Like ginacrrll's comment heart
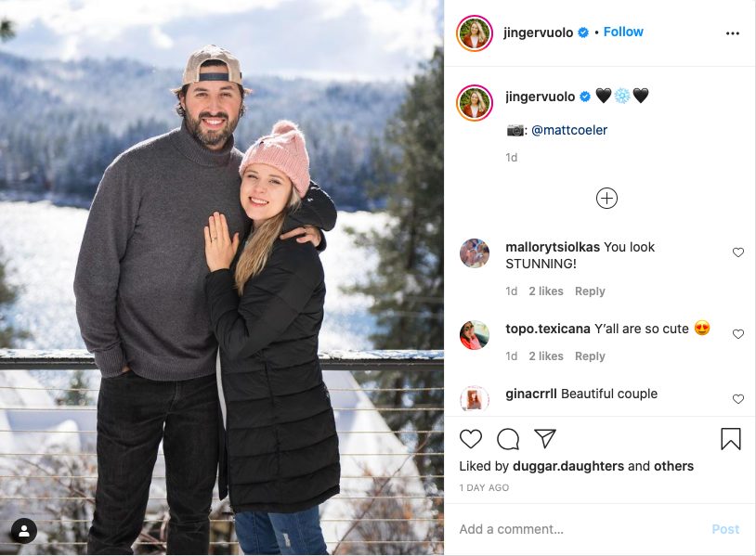Screen dimensions: 756x556 tap(738, 399)
